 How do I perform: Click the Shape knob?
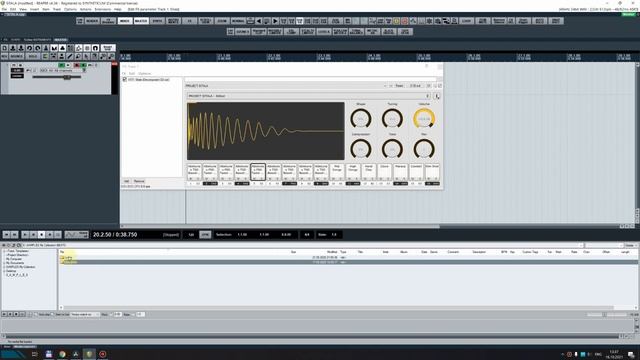pos(361,118)
